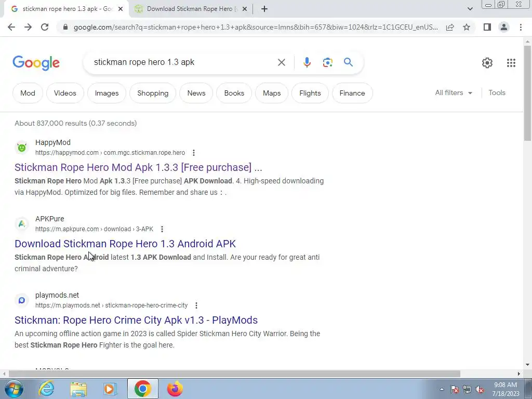Open Download Stickman Rope Hero 1.3 Android APK
Screen dimensions: 532x399
click(x=125, y=244)
